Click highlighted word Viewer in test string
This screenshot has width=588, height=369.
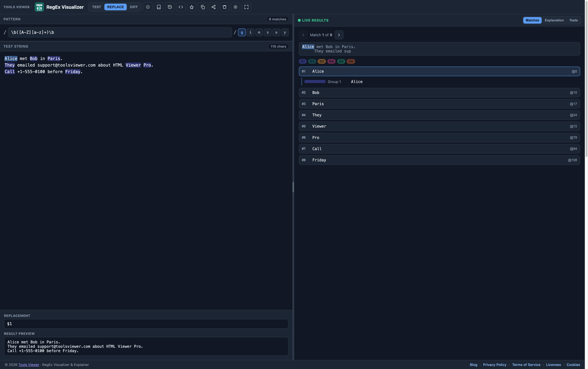[x=133, y=65]
